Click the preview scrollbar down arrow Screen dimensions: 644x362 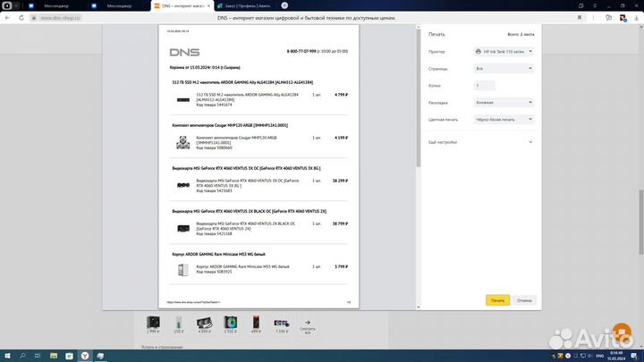(418, 307)
